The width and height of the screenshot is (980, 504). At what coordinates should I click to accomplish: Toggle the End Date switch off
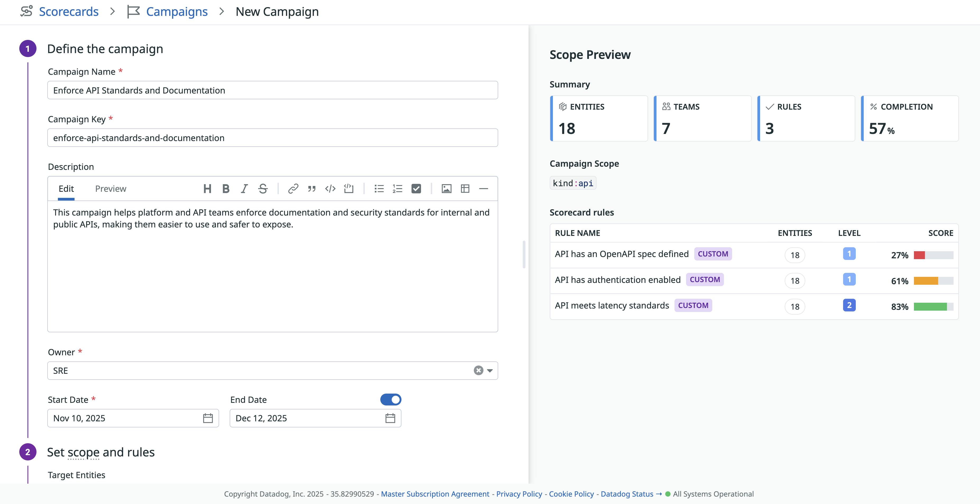[391, 399]
